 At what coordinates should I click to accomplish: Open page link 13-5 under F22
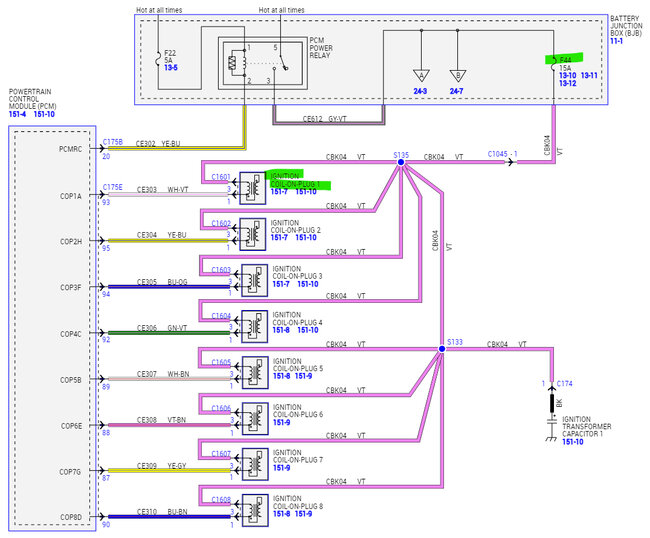coord(171,68)
